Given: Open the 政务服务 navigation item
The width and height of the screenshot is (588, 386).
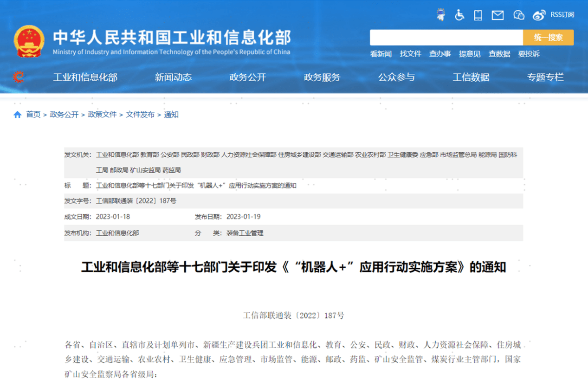Looking at the screenshot, I should (x=322, y=77).
